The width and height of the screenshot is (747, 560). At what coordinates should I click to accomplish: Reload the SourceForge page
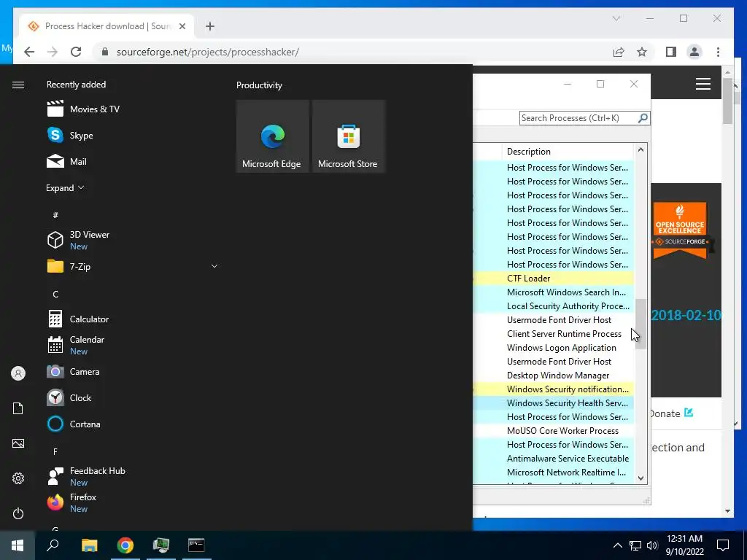(x=76, y=52)
